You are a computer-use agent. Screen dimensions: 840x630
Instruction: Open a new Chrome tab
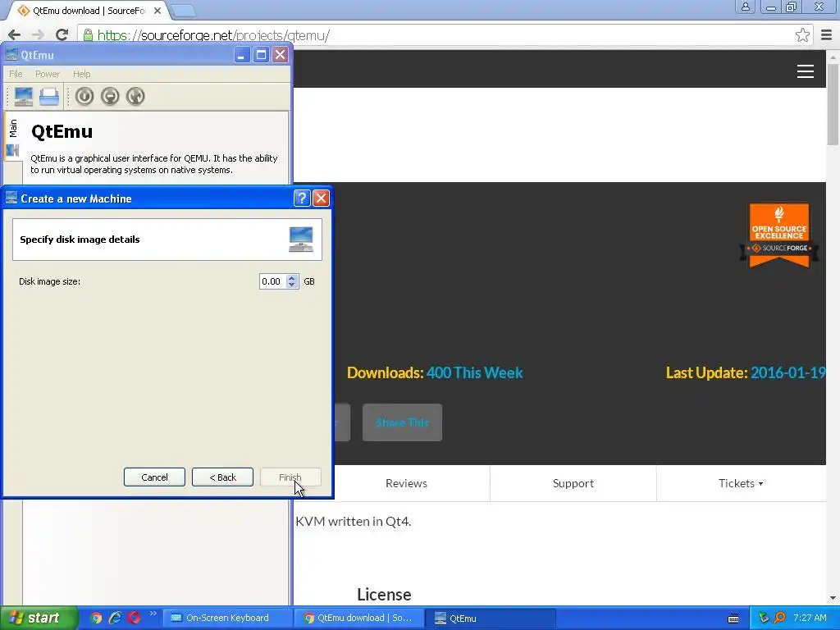(184, 11)
